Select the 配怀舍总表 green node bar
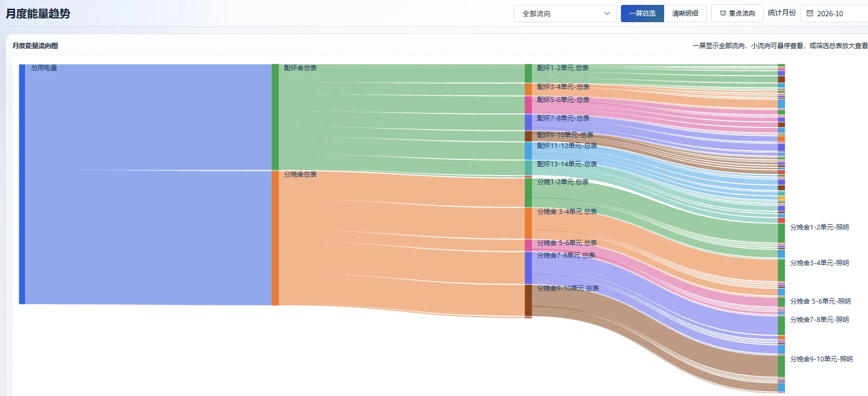The image size is (868, 396). (275, 117)
